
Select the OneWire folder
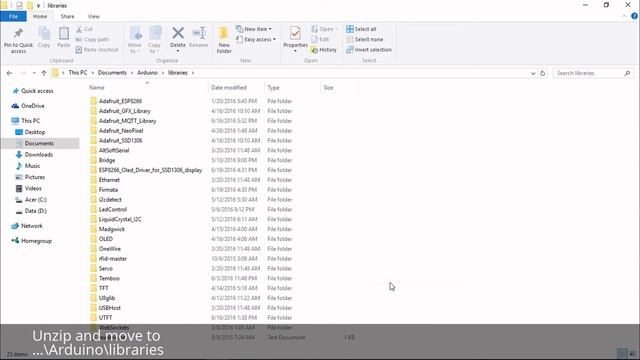pyautogui.click(x=110, y=249)
